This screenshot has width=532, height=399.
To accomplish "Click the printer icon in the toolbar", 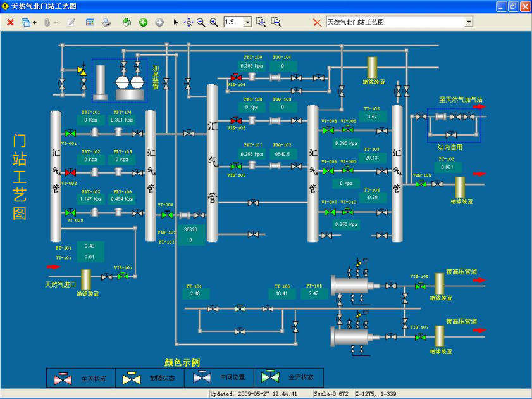I will point(107,22).
